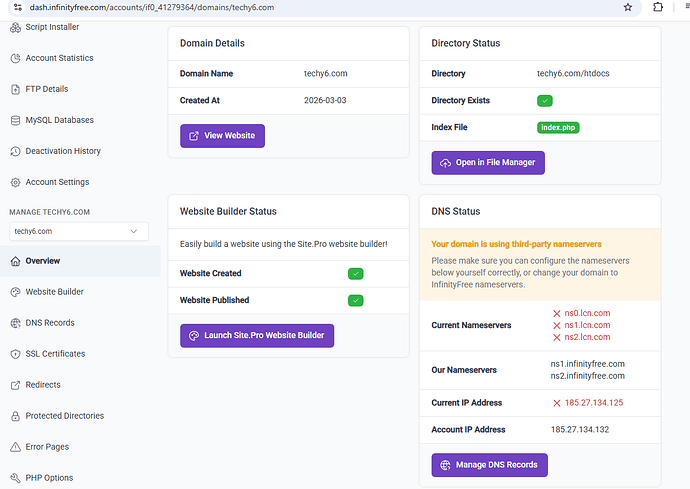
Task: Click the Website Created green checkmark
Action: coord(355,273)
